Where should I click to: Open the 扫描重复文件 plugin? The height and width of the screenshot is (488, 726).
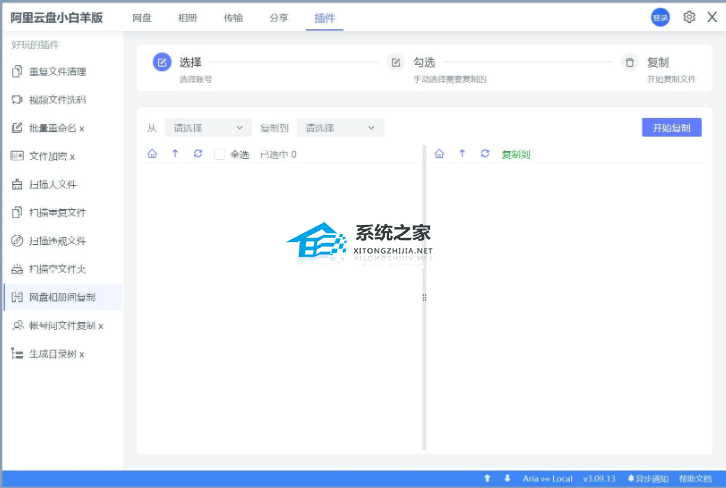(x=62, y=213)
